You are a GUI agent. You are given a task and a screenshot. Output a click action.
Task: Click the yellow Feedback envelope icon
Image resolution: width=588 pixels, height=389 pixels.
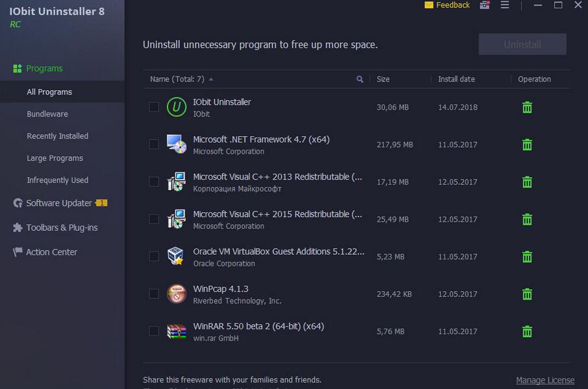click(x=428, y=5)
